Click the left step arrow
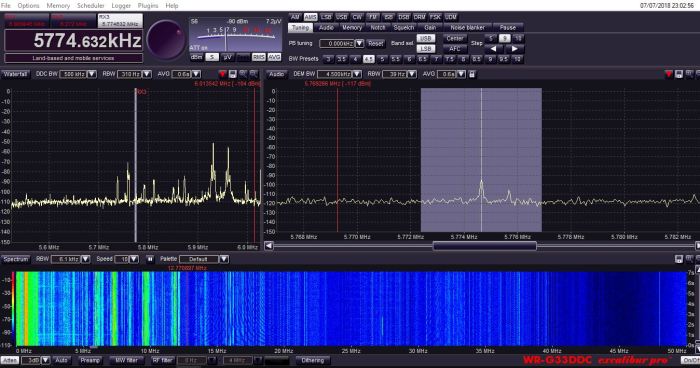 tap(493, 49)
